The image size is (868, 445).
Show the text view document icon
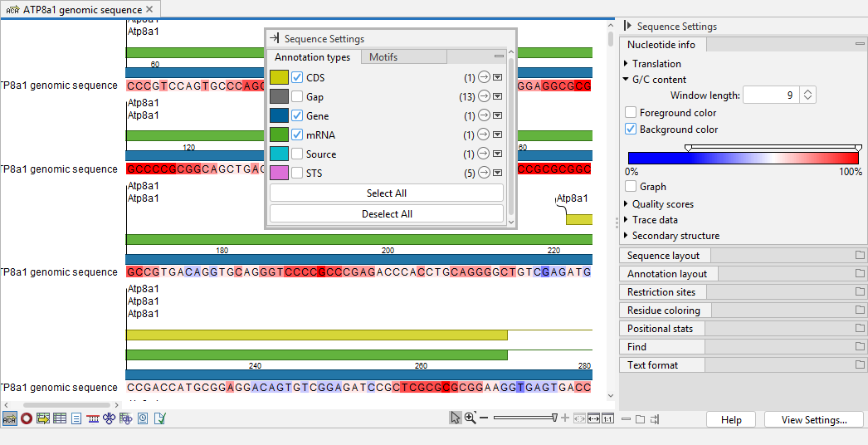tap(76, 419)
